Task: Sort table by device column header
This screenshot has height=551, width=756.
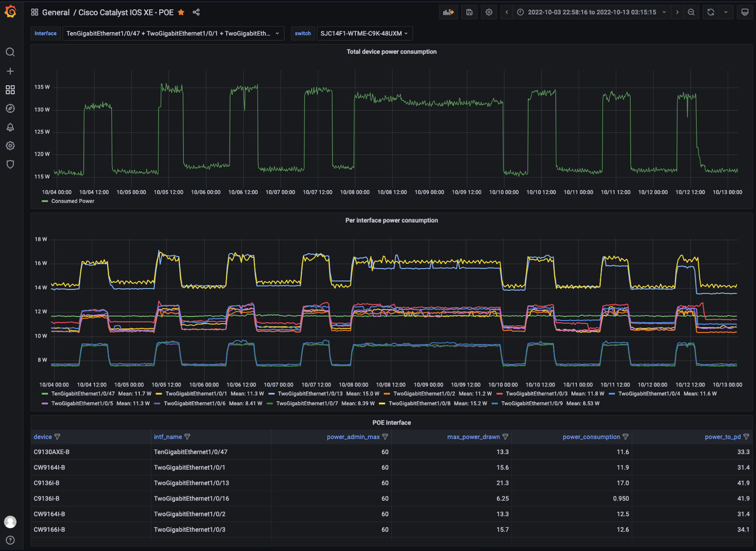Action: (43, 437)
